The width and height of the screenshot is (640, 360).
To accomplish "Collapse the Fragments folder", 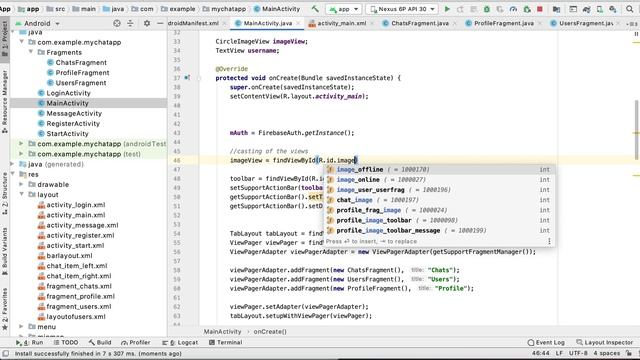I will coord(31,52).
